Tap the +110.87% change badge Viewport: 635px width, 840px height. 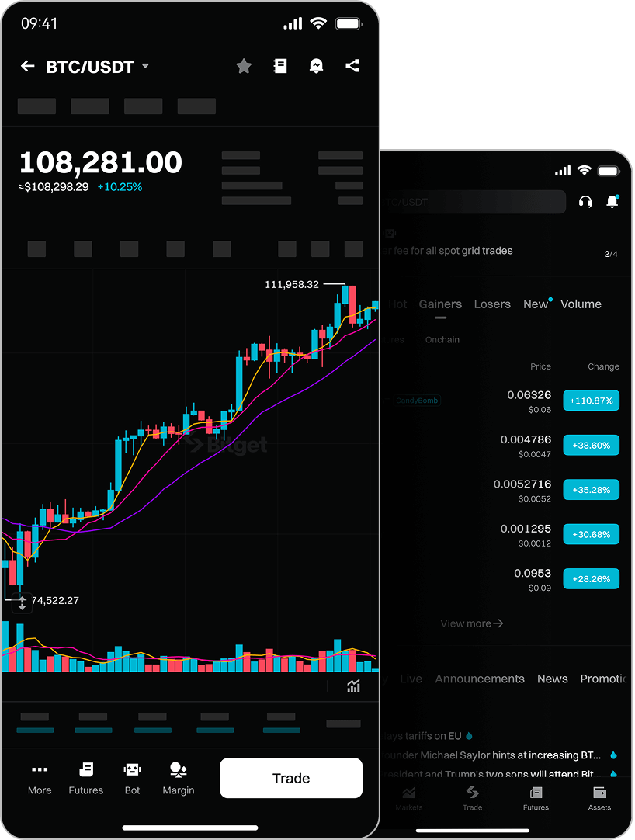591,401
